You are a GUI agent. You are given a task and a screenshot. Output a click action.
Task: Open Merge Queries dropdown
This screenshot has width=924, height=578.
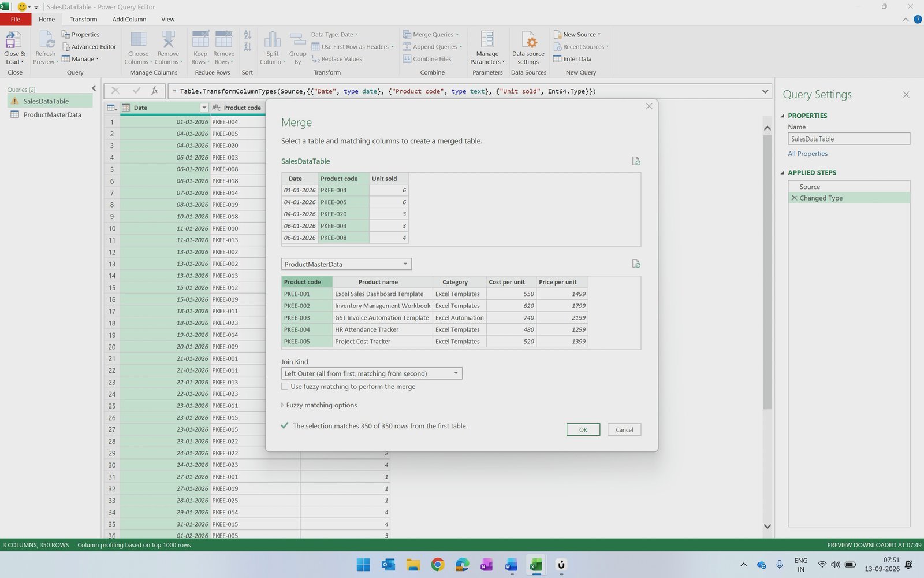coord(431,35)
